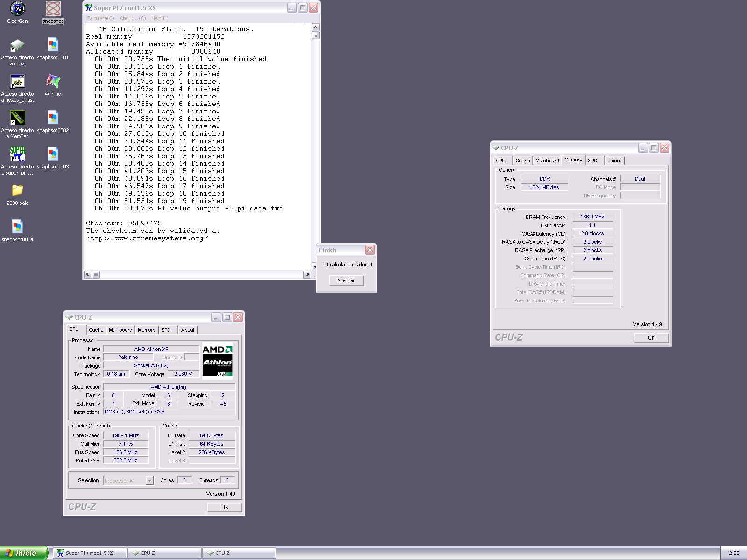Minimize the Super PI window

coord(292,8)
